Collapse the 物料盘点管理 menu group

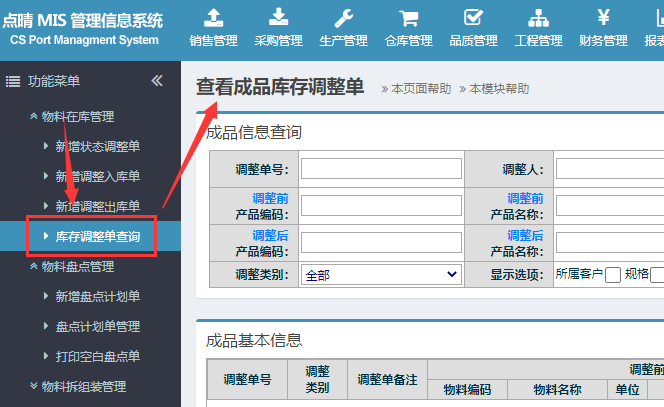tap(76, 267)
